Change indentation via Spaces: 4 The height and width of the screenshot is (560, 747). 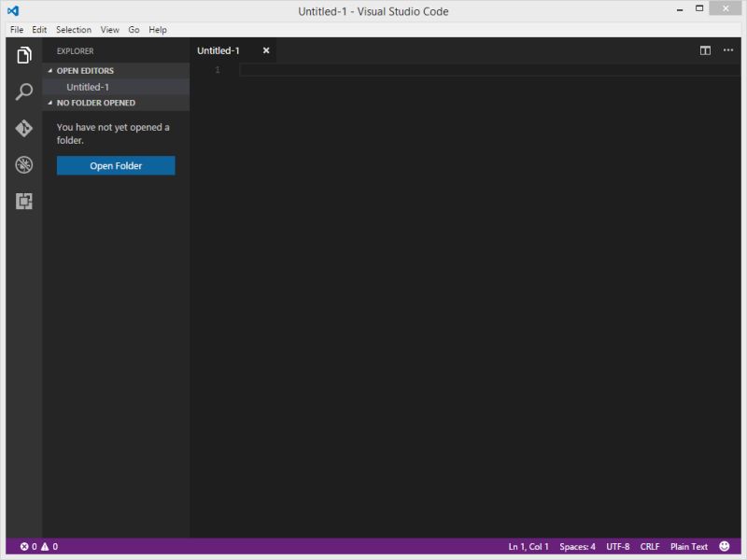tap(579, 546)
